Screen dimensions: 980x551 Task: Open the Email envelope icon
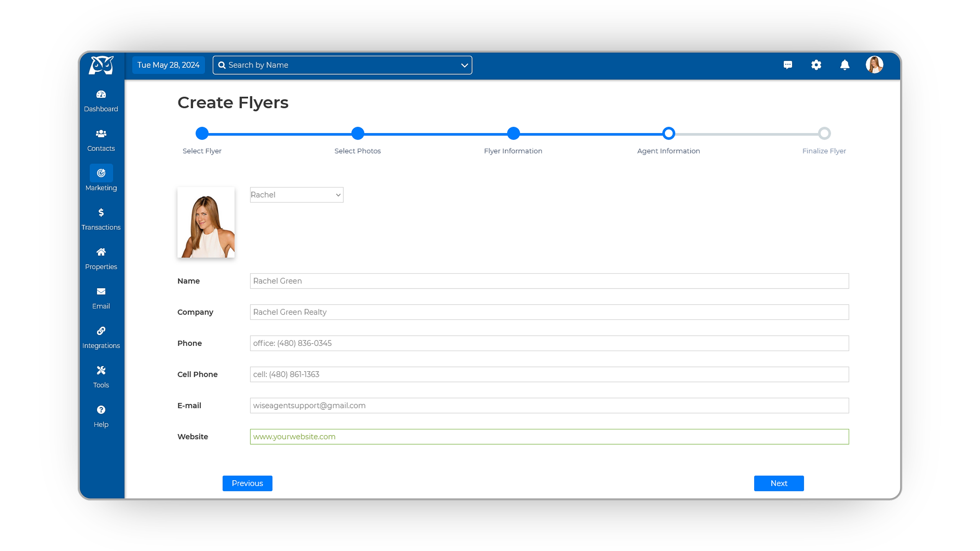[101, 291]
